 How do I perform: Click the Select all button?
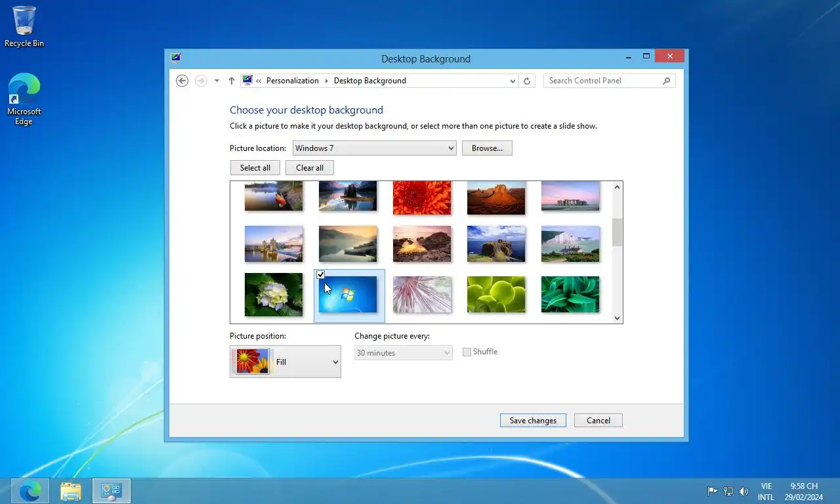tap(255, 168)
